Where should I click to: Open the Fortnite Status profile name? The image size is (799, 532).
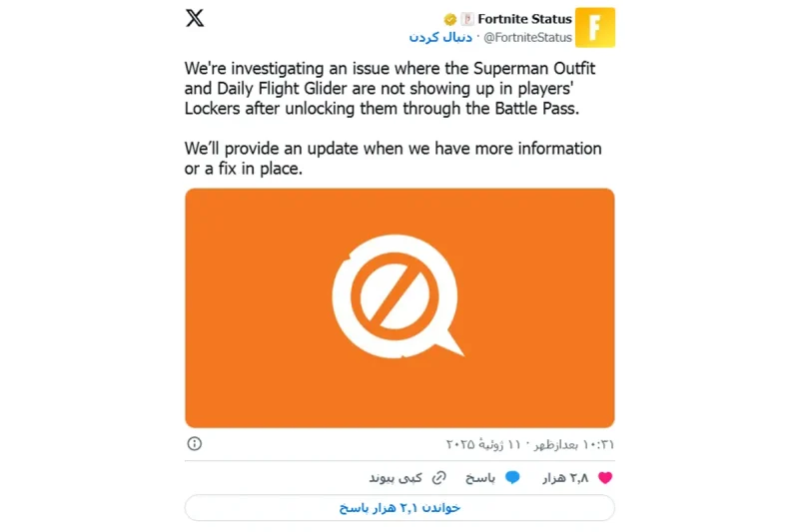click(524, 19)
